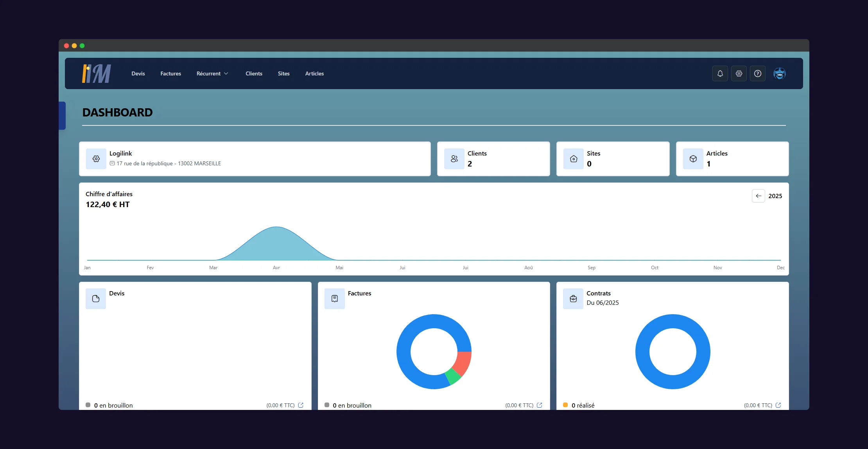Click the April revenue peak in chart
Image resolution: width=868 pixels, height=449 pixels.
click(x=276, y=227)
